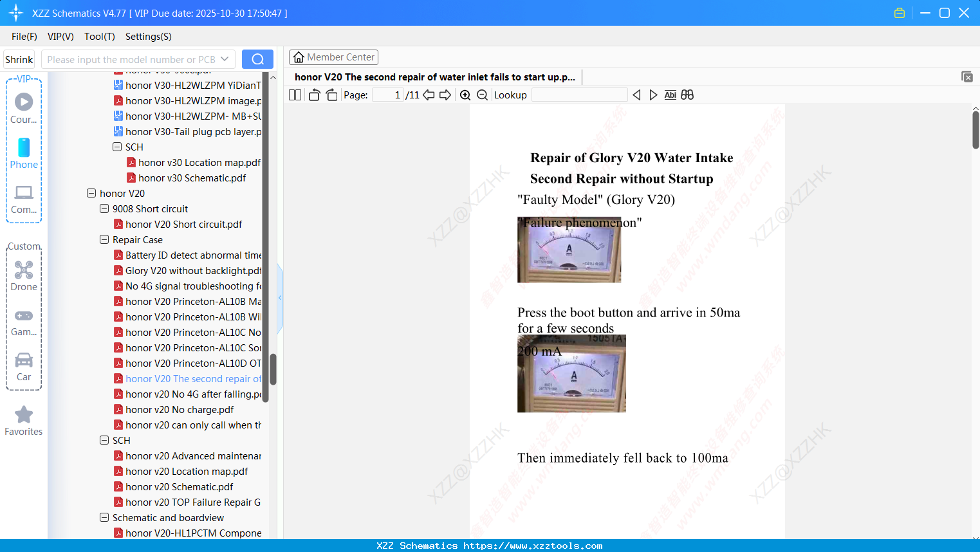Viewport: 980px width, 552px height.
Task: Click the blue search button
Action: click(257, 59)
